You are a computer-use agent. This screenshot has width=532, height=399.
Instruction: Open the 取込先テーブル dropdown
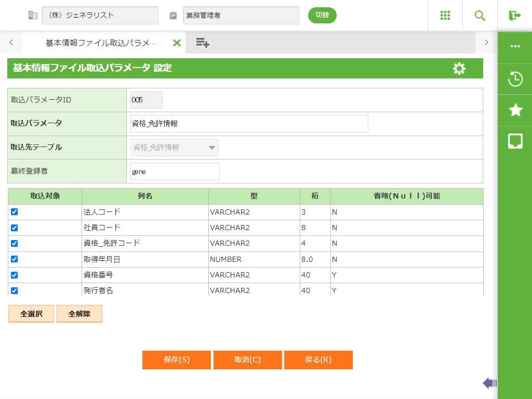[174, 148]
